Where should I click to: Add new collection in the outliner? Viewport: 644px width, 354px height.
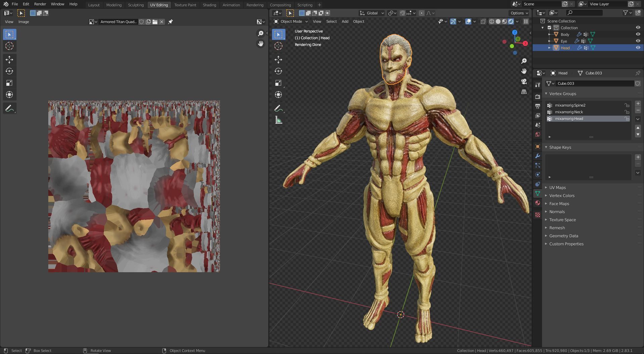(x=638, y=13)
